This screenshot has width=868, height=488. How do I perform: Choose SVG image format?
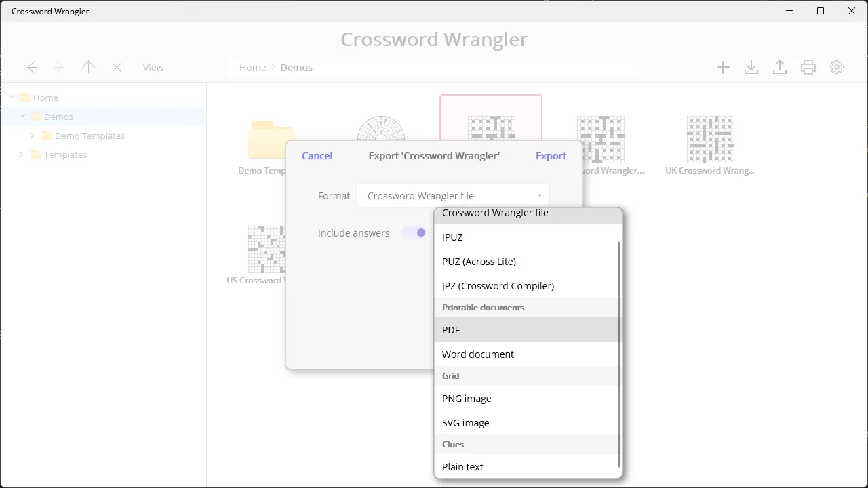point(527,423)
